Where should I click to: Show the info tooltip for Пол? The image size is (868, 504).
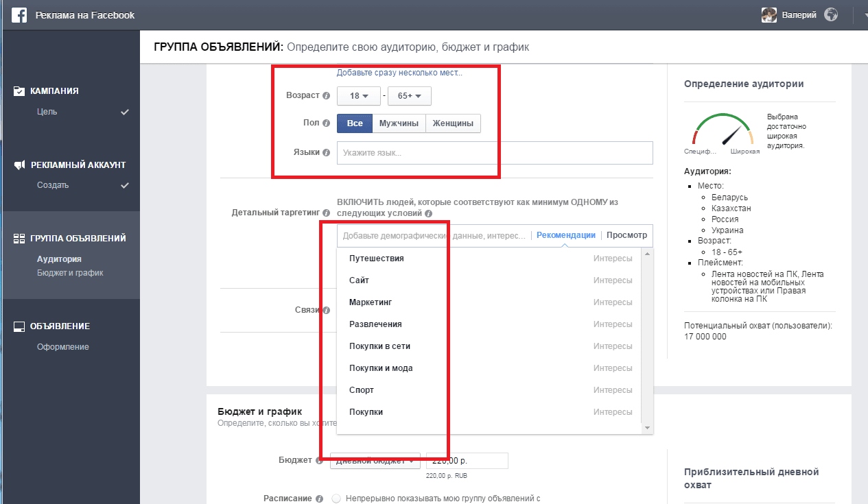pyautogui.click(x=327, y=123)
